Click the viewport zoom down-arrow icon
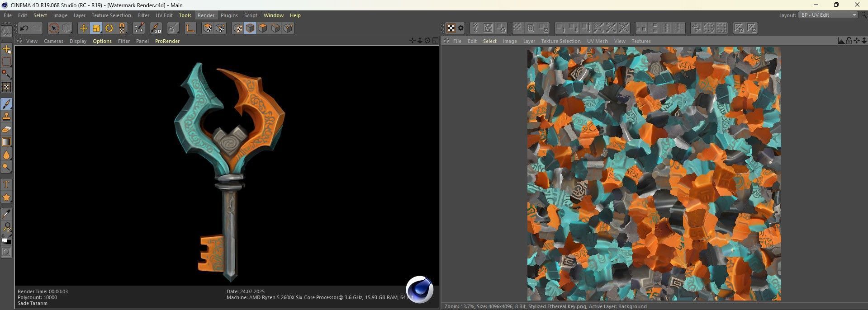 (x=420, y=41)
